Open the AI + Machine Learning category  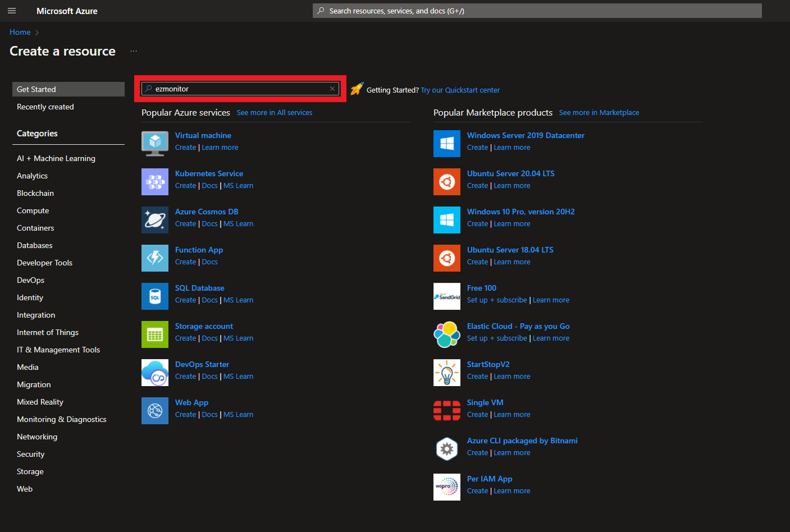click(x=56, y=158)
